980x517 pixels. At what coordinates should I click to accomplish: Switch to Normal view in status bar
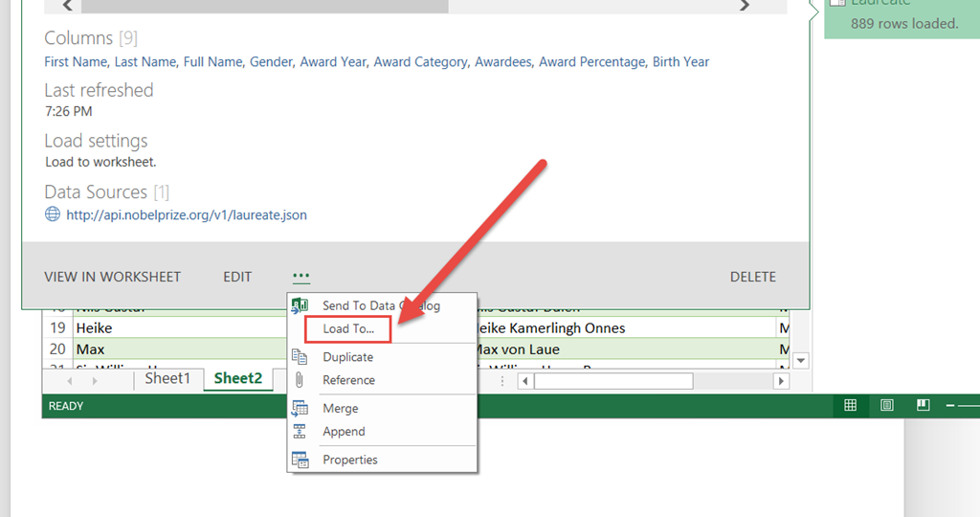coord(850,406)
